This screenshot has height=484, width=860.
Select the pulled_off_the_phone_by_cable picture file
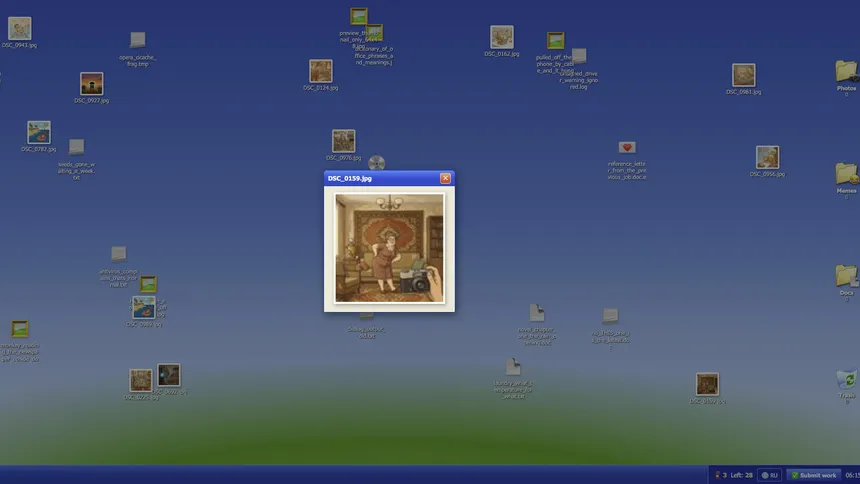(556, 40)
